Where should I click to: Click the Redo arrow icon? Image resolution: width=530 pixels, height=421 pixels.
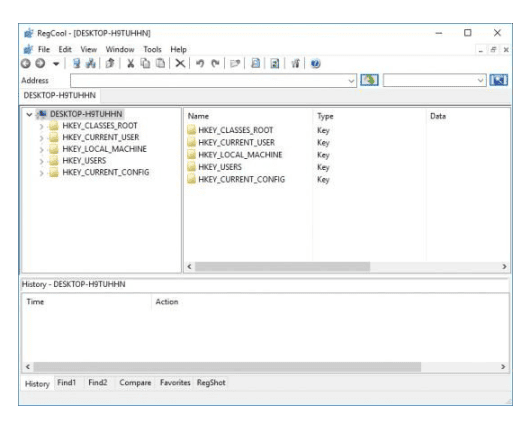pos(215,64)
